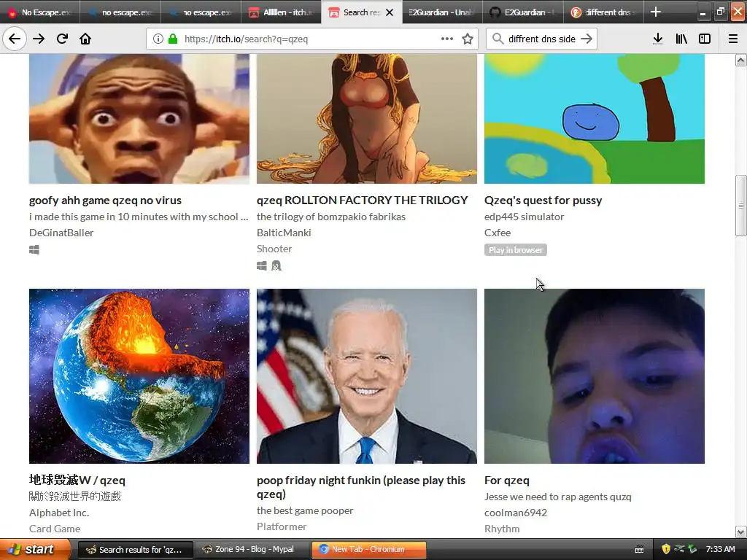Open a new browser tab
The height and width of the screenshot is (560, 747).
point(656,12)
